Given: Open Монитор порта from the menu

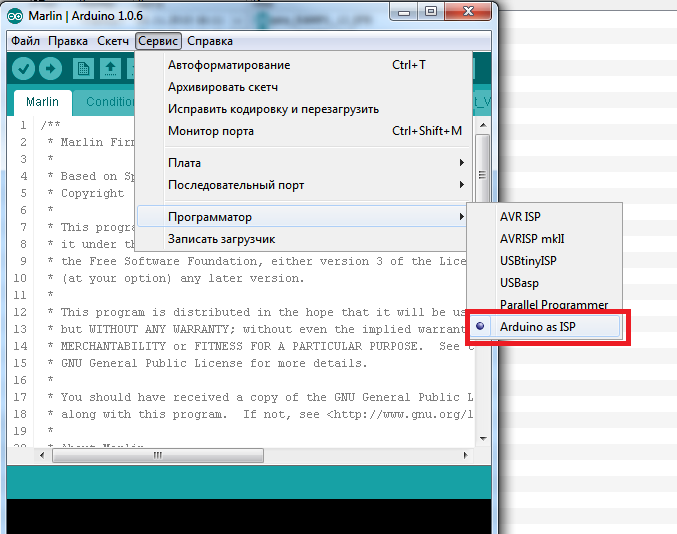Looking at the screenshot, I should click(304, 131).
